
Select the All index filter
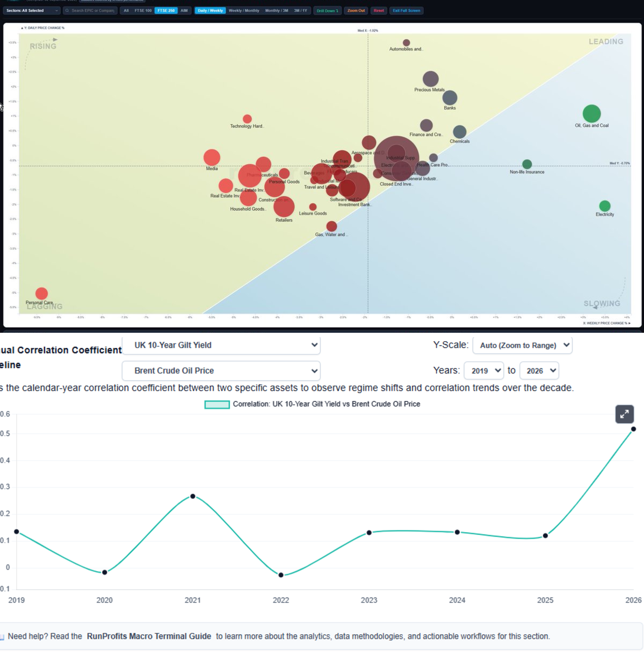tap(126, 11)
